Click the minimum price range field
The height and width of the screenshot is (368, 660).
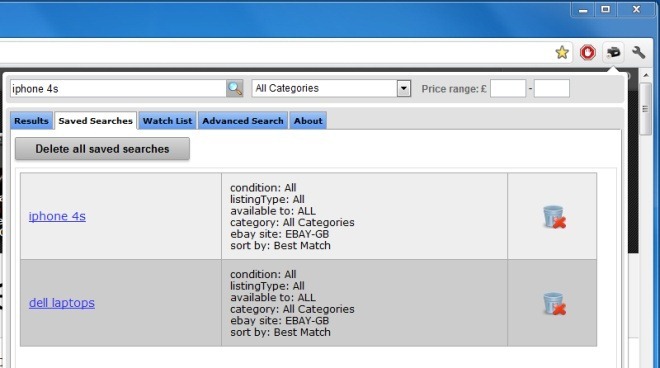(x=508, y=88)
